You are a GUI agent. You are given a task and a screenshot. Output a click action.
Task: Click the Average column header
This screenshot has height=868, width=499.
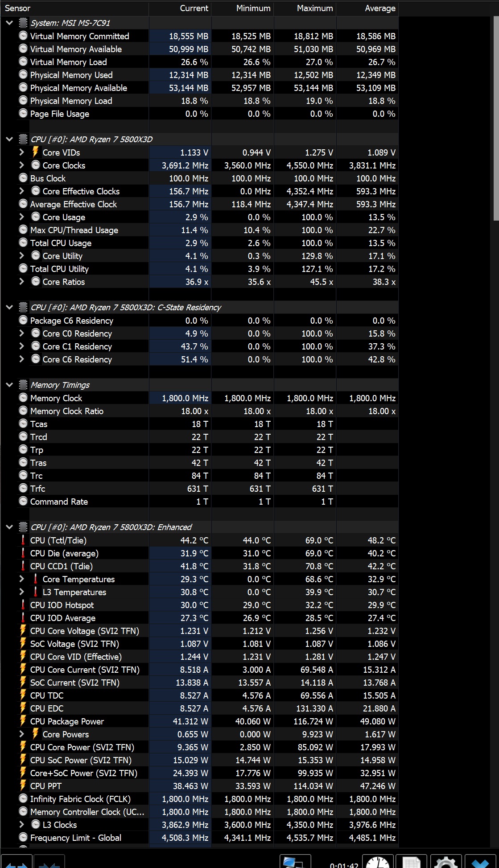coord(367,8)
